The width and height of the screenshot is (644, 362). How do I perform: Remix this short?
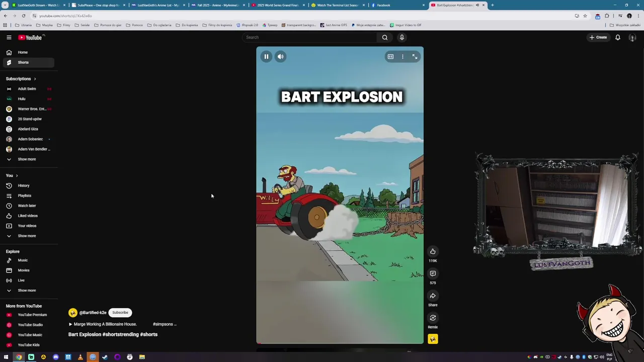pyautogui.click(x=433, y=318)
